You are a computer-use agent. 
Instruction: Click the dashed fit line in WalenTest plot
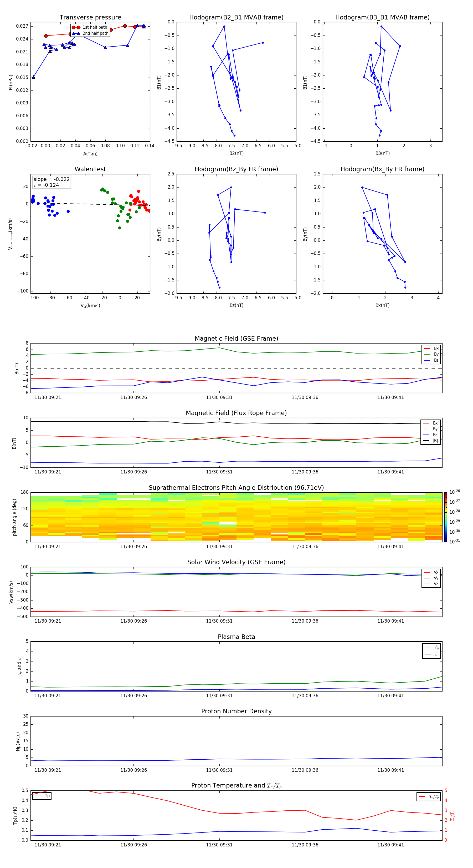point(90,204)
